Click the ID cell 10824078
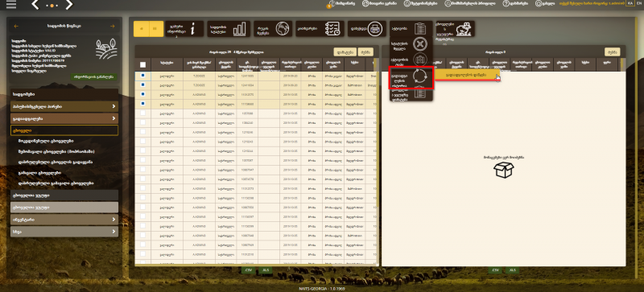This screenshot has height=292, width=644. (247, 179)
